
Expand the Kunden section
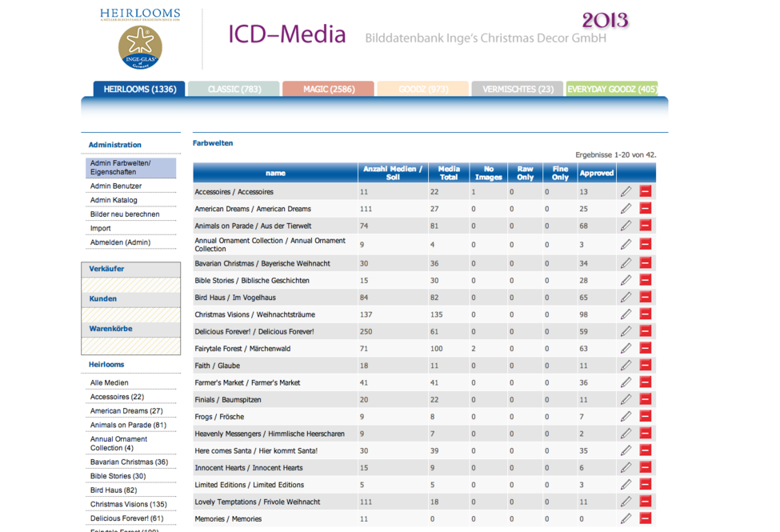point(131,298)
